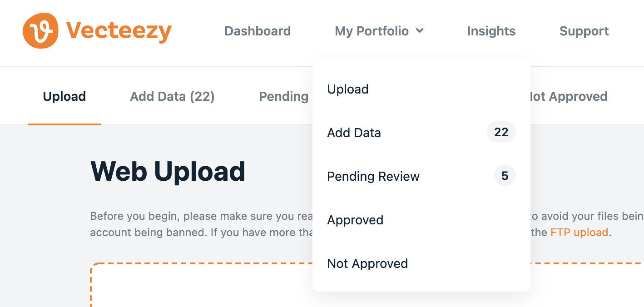Open the Dashboard navigation link
Image resolution: width=644 pixels, height=307 pixels.
point(258,31)
